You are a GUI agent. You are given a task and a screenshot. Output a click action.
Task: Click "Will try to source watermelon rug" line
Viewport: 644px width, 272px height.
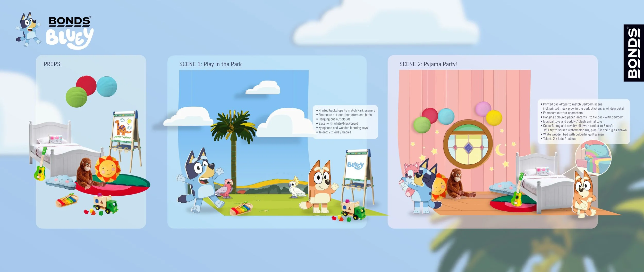pos(585,130)
